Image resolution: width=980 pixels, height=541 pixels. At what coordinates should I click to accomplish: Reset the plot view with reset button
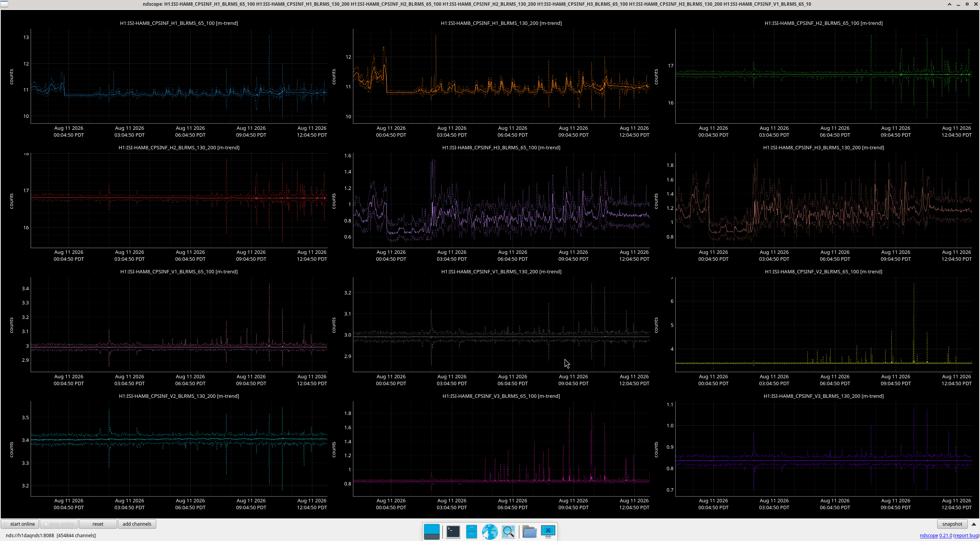pyautogui.click(x=98, y=524)
